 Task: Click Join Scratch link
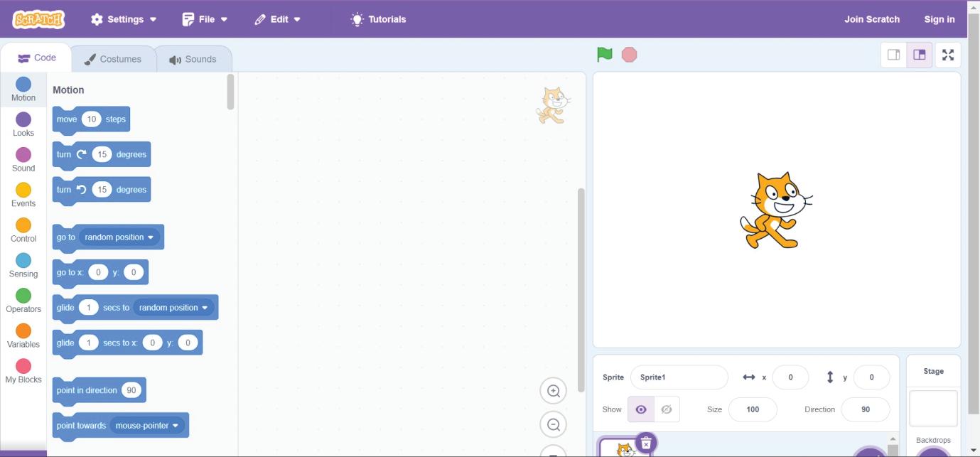tap(872, 19)
